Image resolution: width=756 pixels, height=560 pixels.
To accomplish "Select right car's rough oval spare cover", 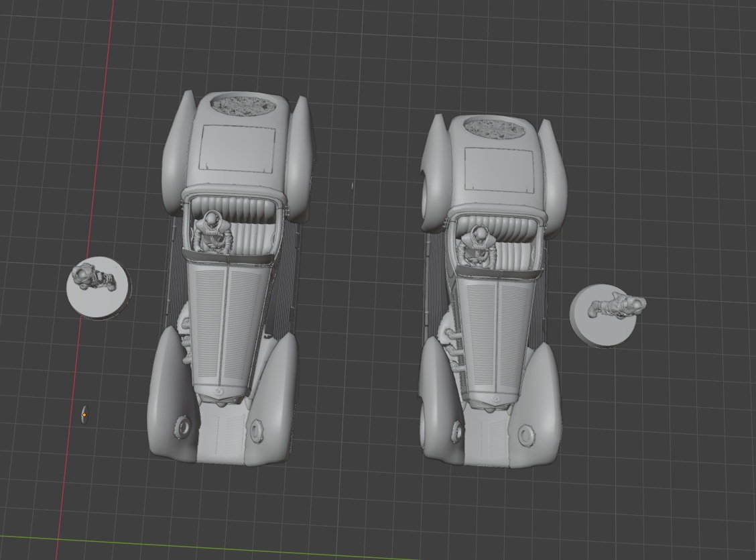I will (495, 128).
